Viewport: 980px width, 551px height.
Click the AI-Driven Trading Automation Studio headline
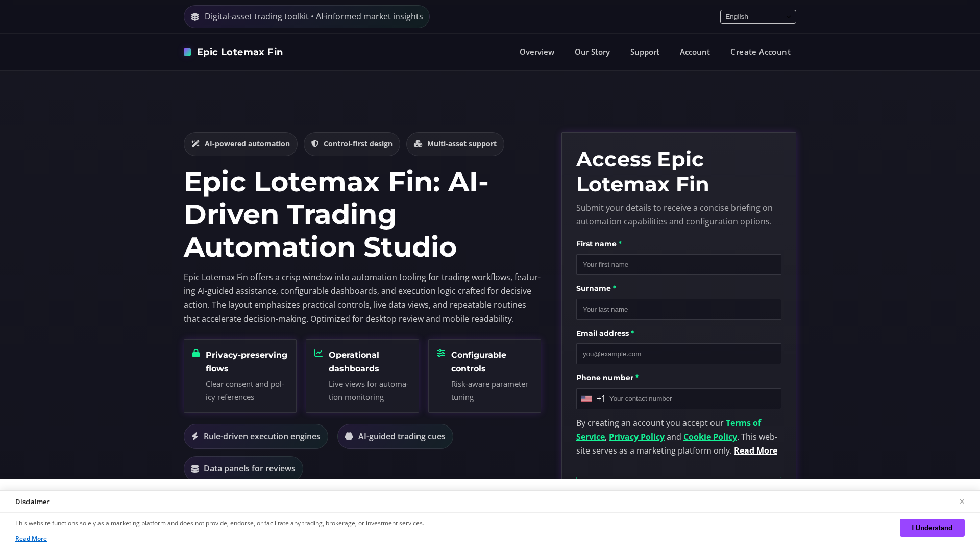click(x=336, y=214)
